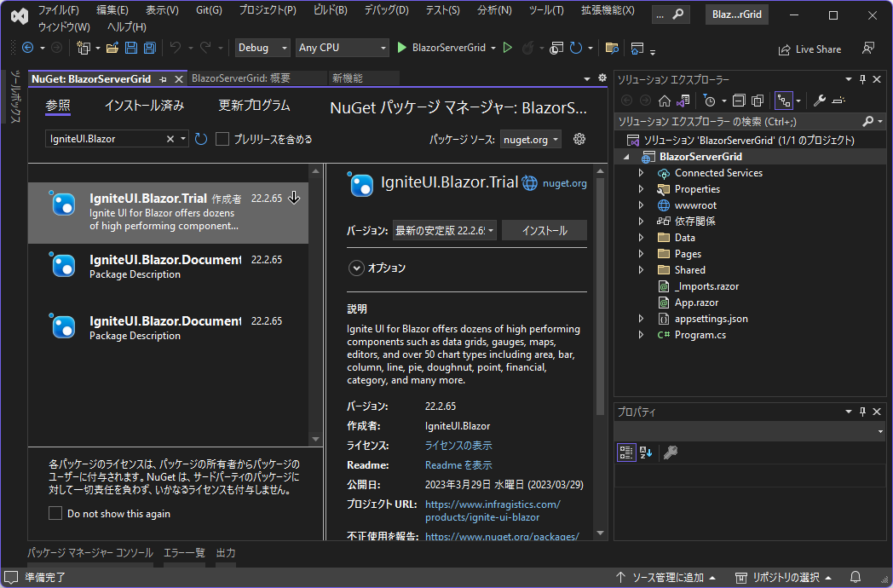Click the feedback icon at top right
The image size is (893, 588).
[868, 49]
